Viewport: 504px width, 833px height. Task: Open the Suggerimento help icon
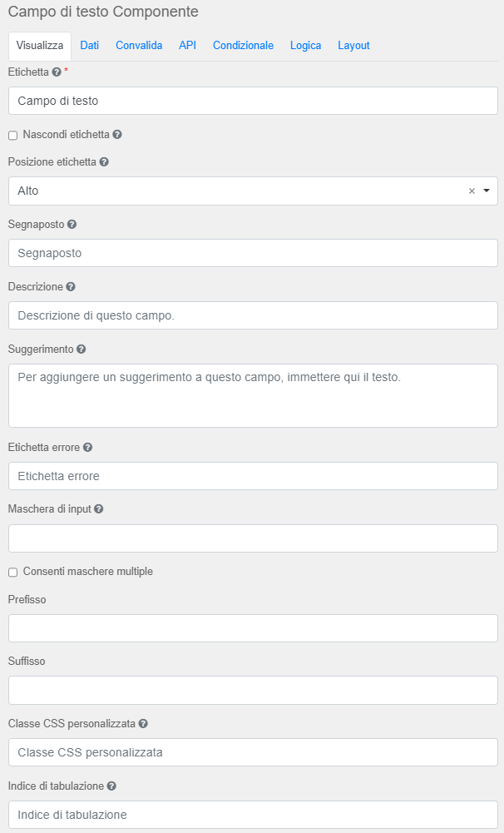[x=81, y=350]
